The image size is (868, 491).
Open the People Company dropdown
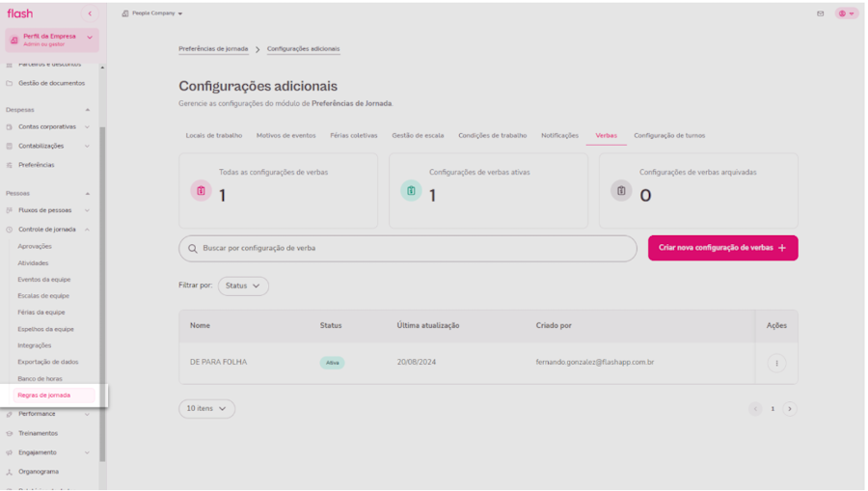click(152, 14)
